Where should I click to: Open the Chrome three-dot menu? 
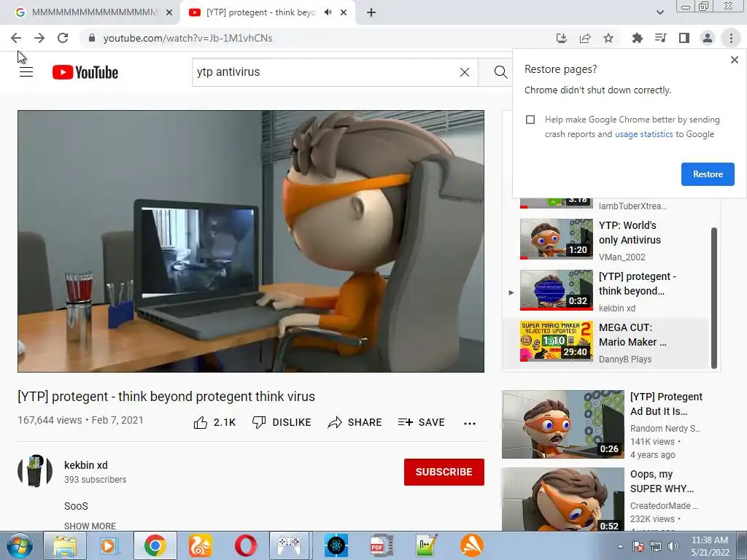click(x=731, y=38)
